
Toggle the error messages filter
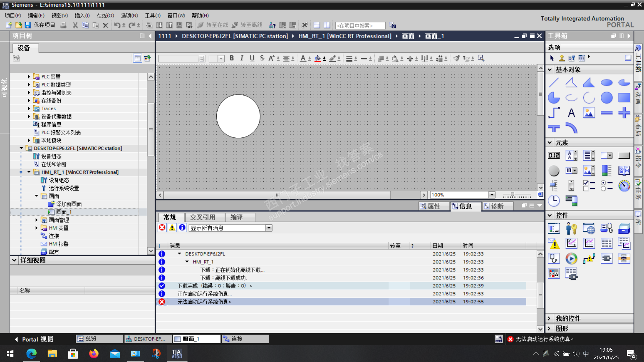[x=162, y=228]
